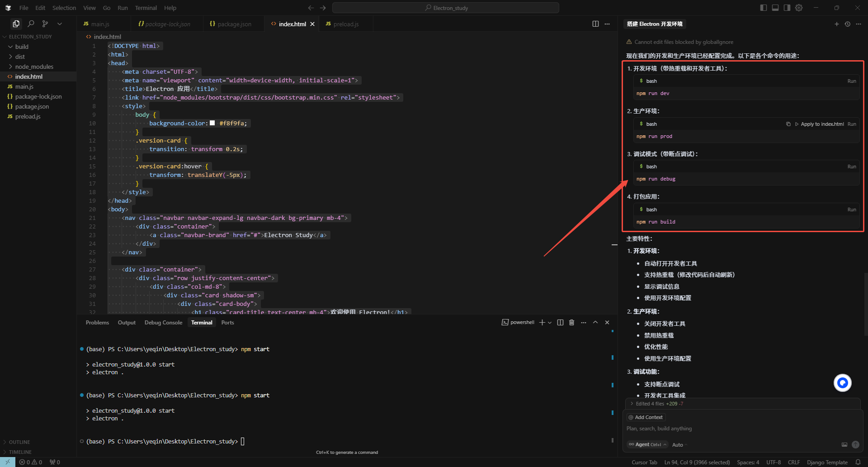Change the Django Template language mode
Viewport: 868px width, 467px height.
(x=827, y=462)
